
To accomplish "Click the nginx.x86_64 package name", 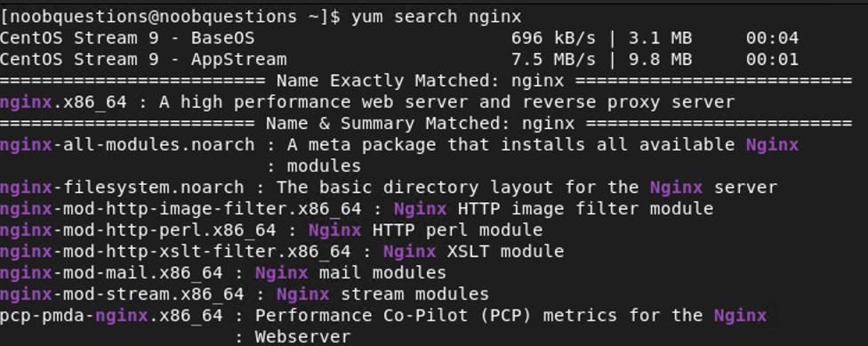I will 63,102.
